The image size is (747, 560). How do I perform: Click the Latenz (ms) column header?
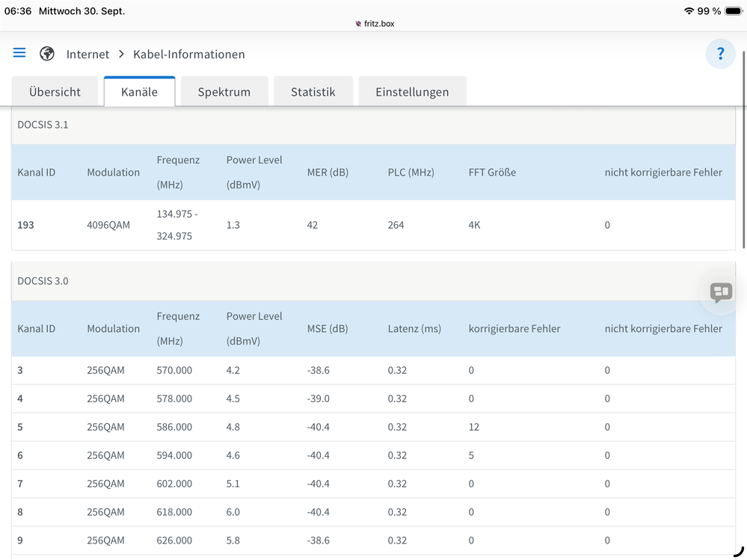(x=414, y=328)
